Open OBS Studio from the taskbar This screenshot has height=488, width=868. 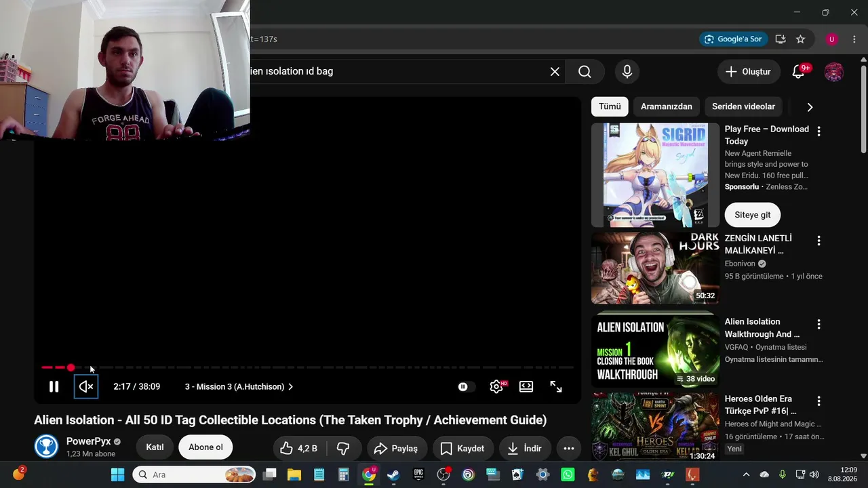[x=443, y=474]
